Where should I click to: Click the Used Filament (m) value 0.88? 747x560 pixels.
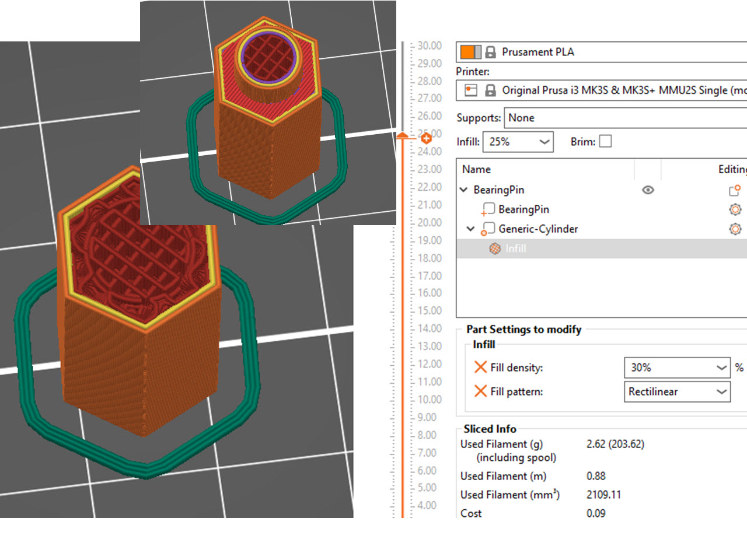(x=596, y=476)
